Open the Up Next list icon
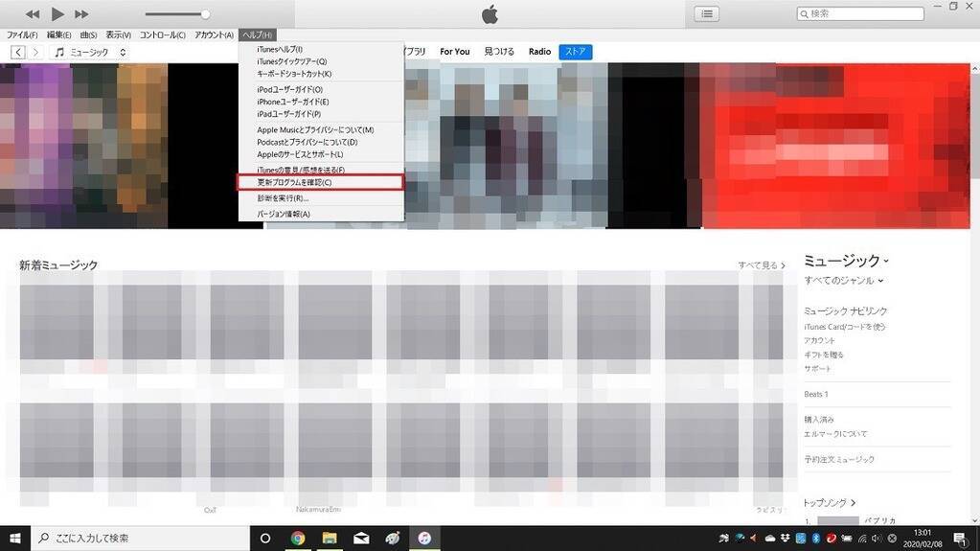 click(706, 13)
